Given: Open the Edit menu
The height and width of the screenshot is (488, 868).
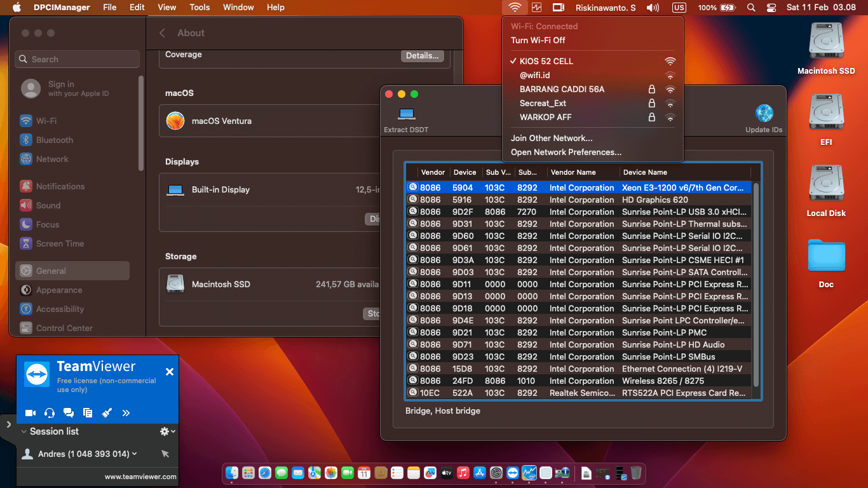Looking at the screenshot, I should point(137,8).
